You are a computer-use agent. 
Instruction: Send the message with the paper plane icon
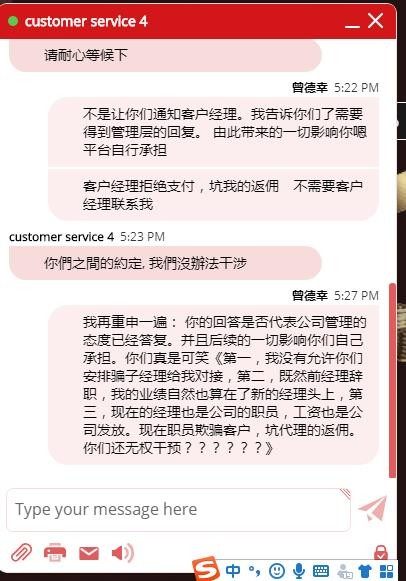tap(373, 508)
